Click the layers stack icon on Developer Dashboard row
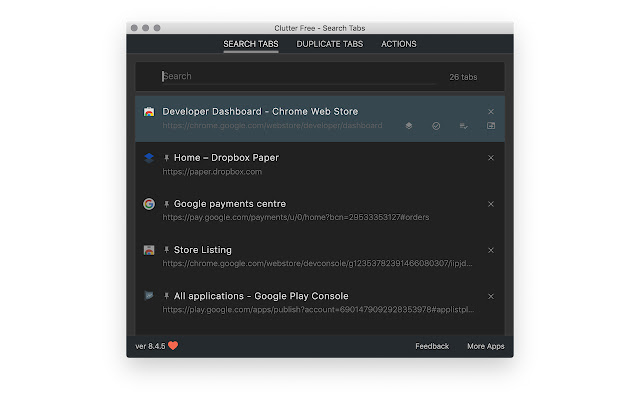Screen dimensions: 640x400 point(409,126)
